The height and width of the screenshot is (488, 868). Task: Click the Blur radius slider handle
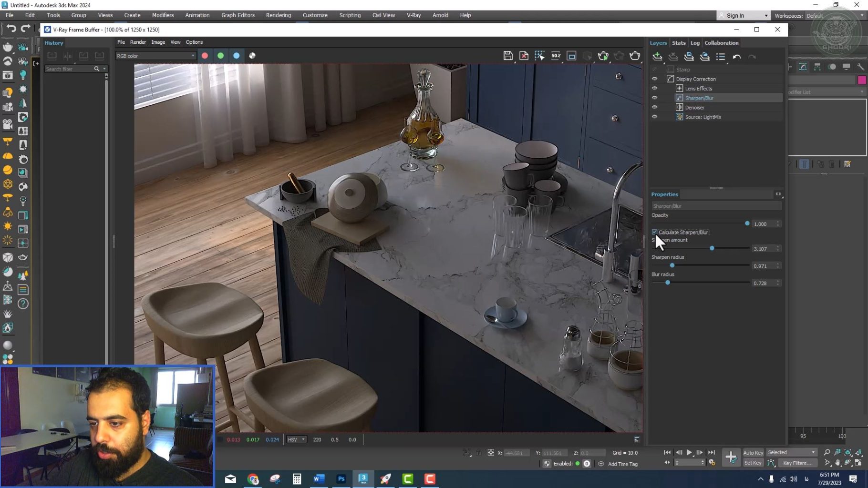coord(668,283)
